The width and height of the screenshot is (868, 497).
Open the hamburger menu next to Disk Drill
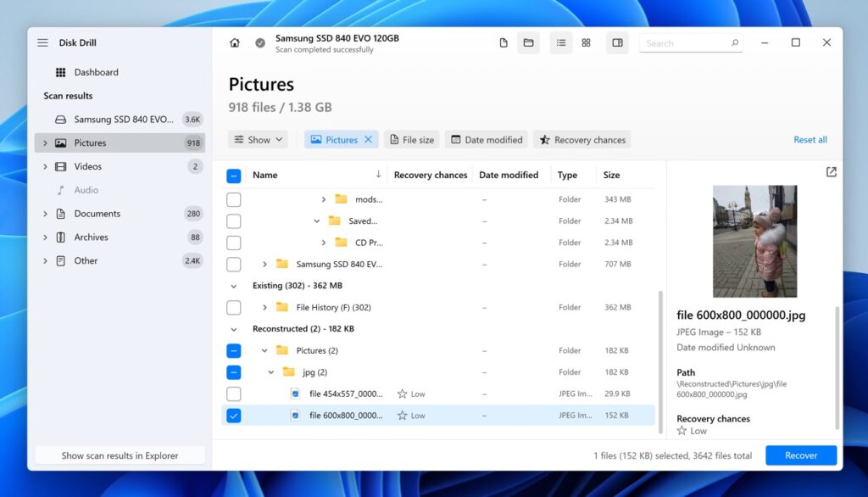(x=42, y=42)
